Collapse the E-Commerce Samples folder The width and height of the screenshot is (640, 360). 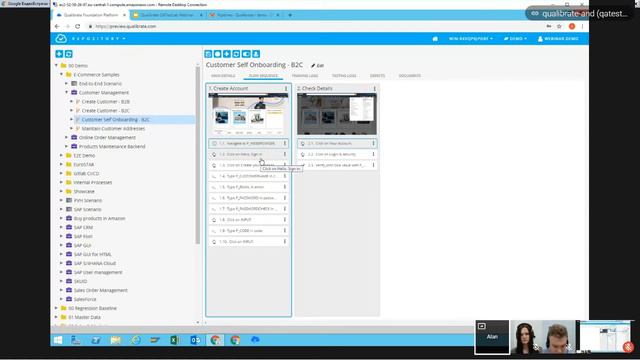(62, 74)
